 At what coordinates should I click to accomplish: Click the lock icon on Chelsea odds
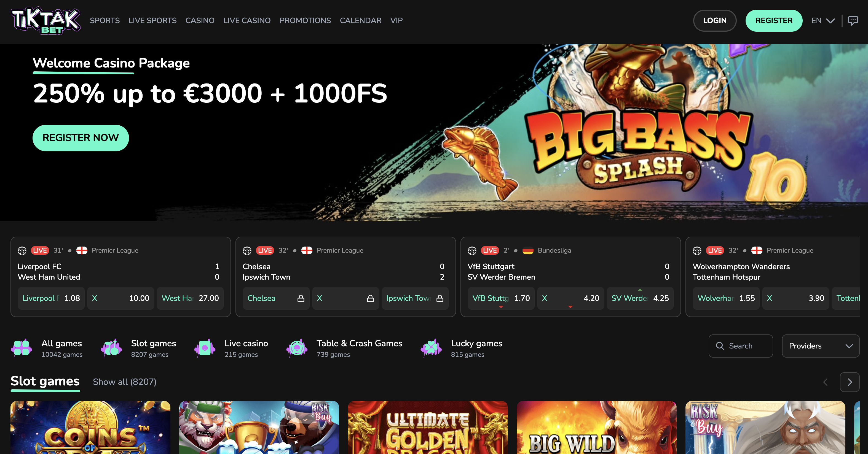301,299
